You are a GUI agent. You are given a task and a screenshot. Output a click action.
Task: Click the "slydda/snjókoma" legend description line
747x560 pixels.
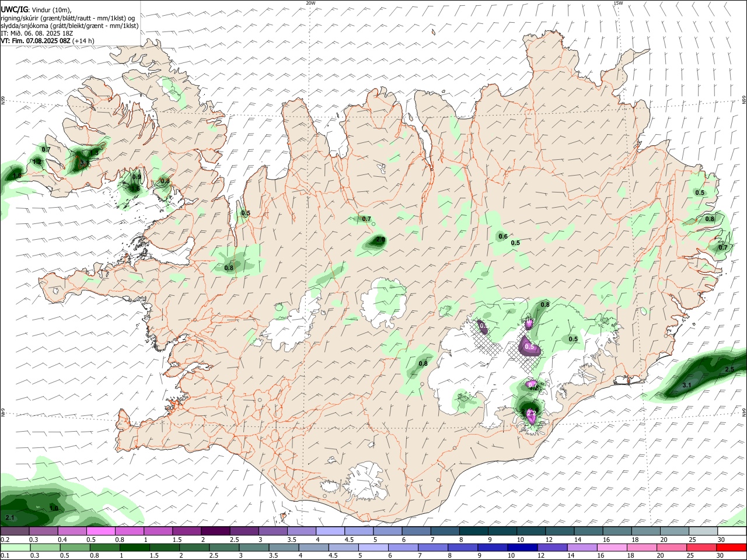point(69,26)
